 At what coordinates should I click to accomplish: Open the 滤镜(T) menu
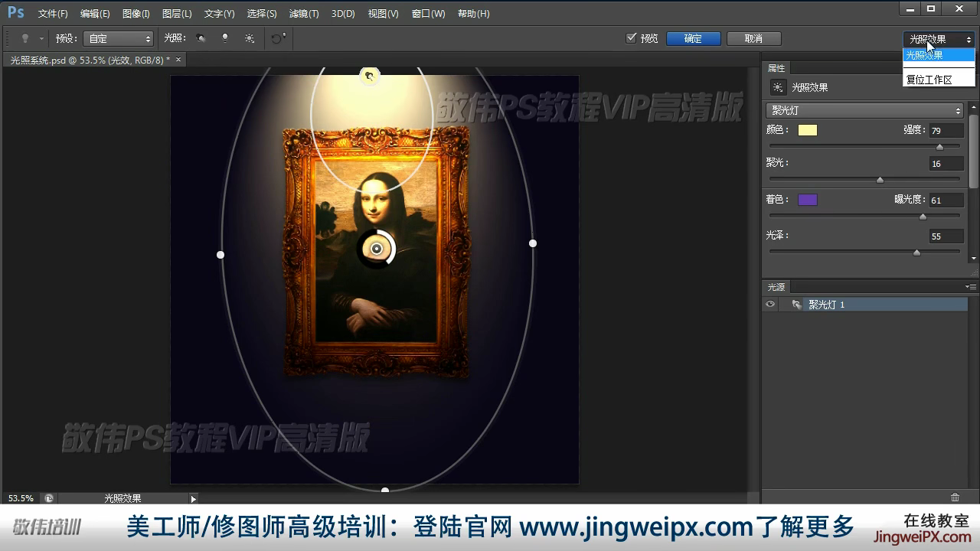[x=304, y=14]
